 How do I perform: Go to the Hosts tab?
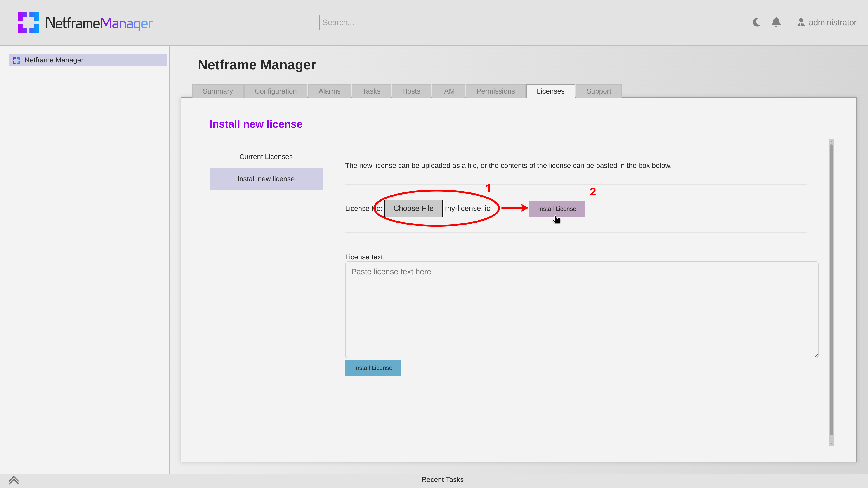(x=411, y=91)
